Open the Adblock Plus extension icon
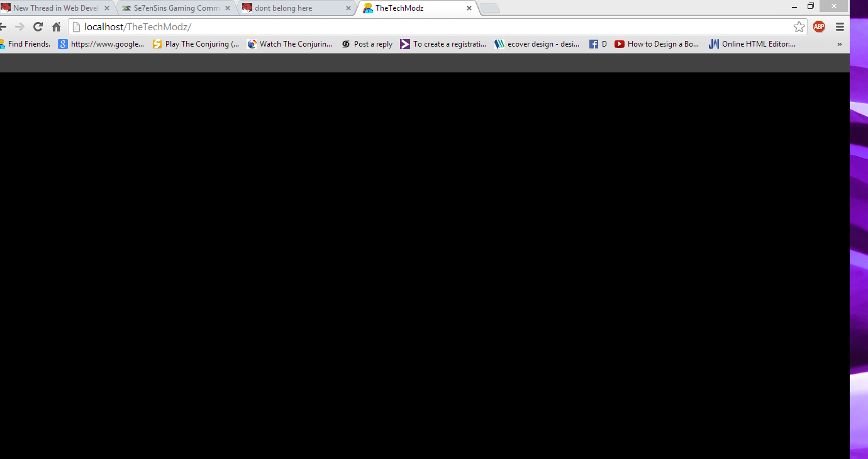The width and height of the screenshot is (868, 459). click(819, 26)
